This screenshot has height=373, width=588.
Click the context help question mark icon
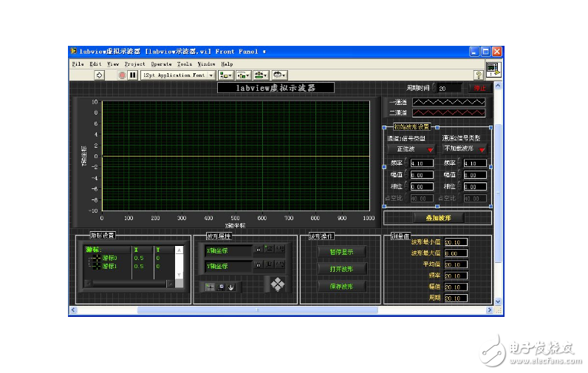pyautogui.click(x=479, y=75)
